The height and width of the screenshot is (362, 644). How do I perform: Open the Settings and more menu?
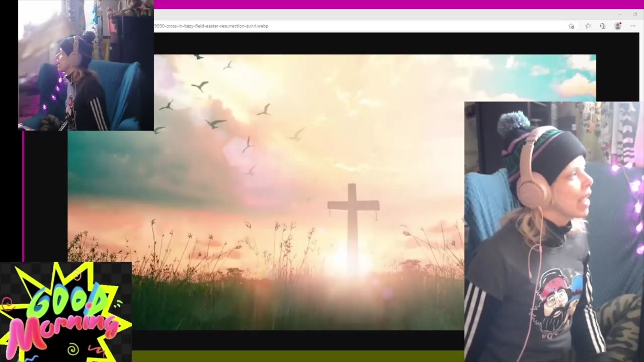[x=633, y=26]
